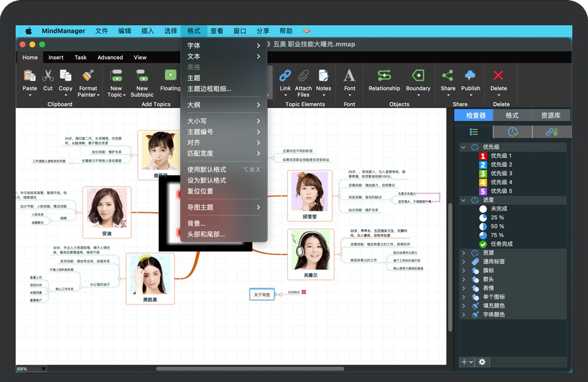
Task: Click the Cut scissors icon
Action: pos(48,76)
